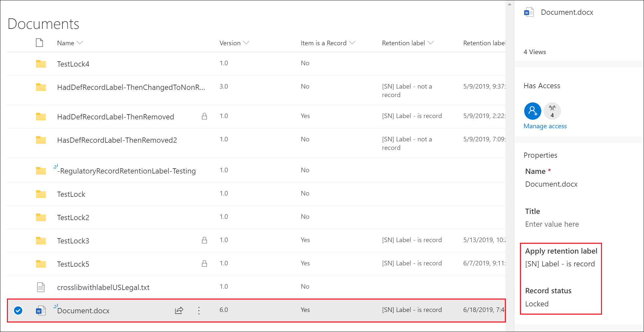644x332 pixels.
Task: Click the vertical scrollbar on the right
Action: (x=509, y=164)
